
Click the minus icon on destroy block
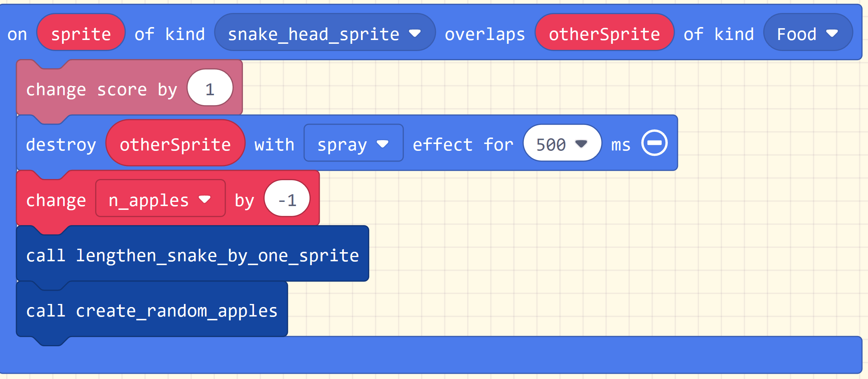click(x=654, y=143)
